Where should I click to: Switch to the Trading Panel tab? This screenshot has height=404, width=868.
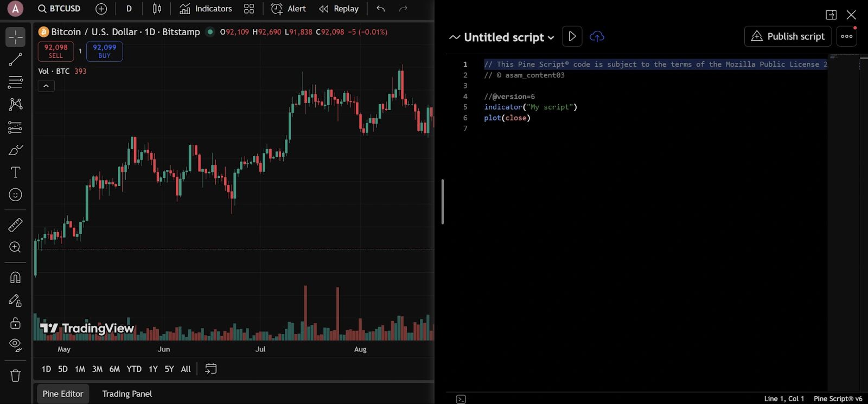pos(127,394)
